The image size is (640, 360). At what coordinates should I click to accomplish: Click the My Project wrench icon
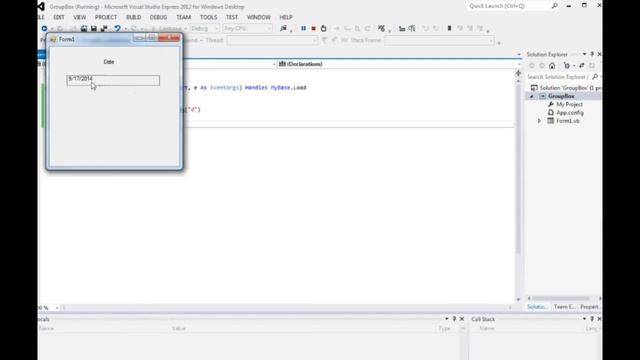click(x=551, y=104)
